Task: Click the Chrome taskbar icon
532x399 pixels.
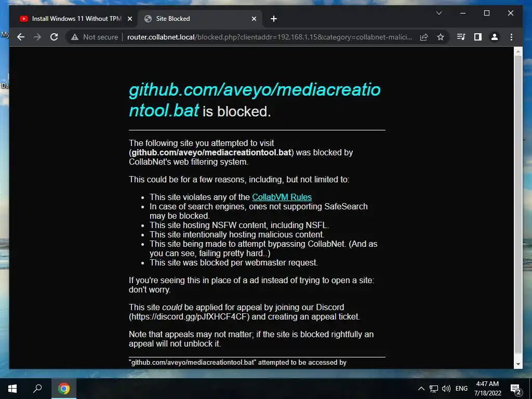Action: [x=63, y=389]
